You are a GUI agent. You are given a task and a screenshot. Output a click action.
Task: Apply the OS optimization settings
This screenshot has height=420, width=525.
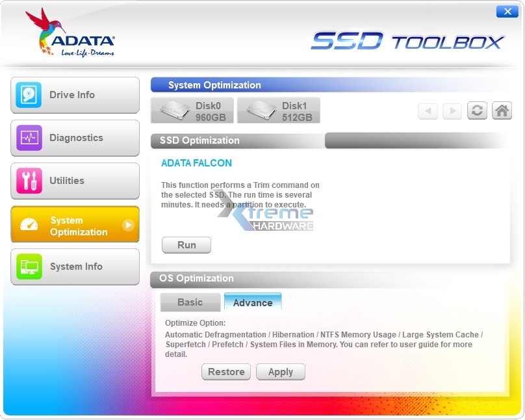pos(281,372)
